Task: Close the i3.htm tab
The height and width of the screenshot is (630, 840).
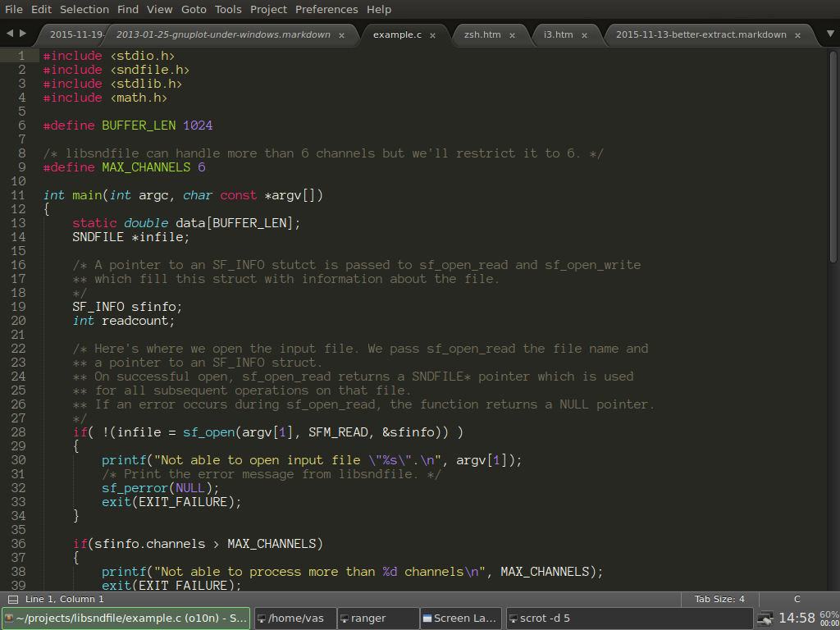Action: 585,35
